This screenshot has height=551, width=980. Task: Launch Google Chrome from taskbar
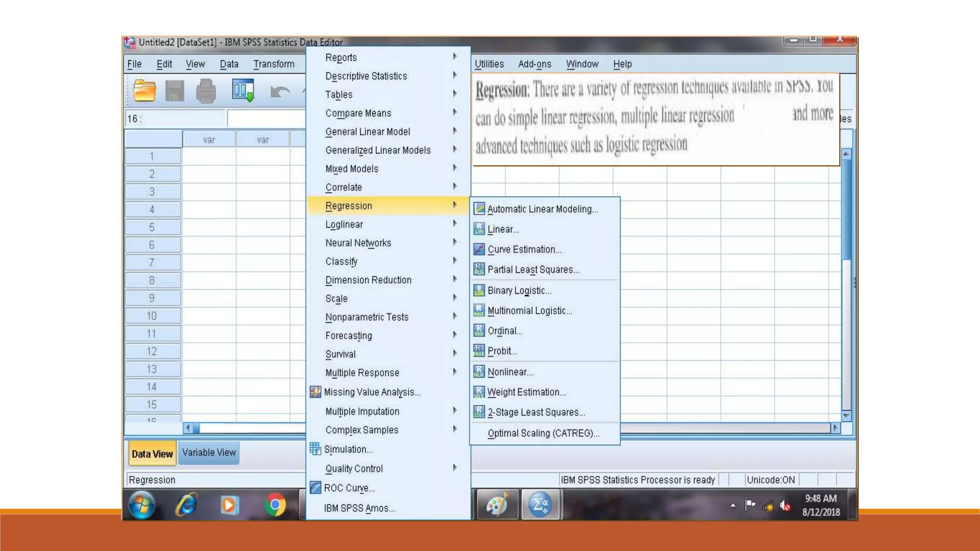tap(275, 505)
